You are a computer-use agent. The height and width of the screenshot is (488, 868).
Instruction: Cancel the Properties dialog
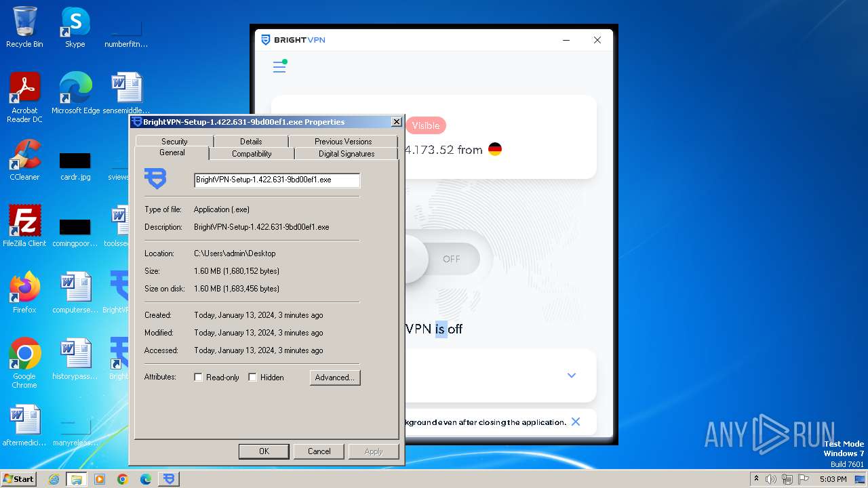(x=319, y=451)
